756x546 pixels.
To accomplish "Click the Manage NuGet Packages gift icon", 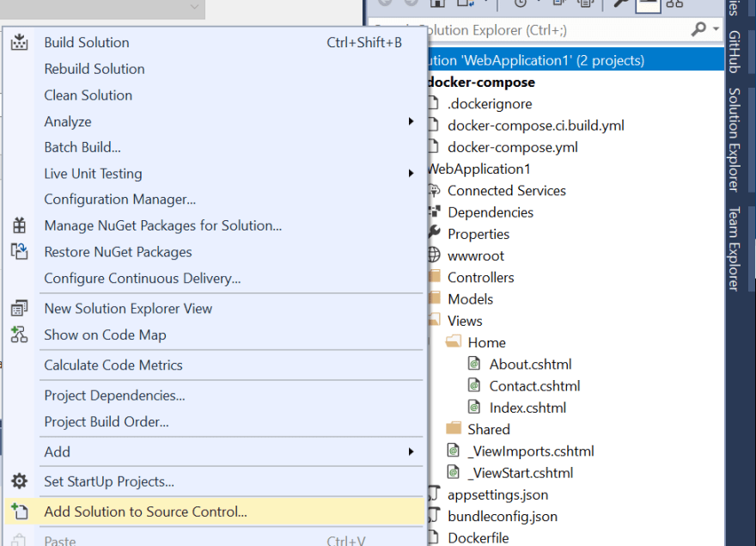I will tap(19, 225).
